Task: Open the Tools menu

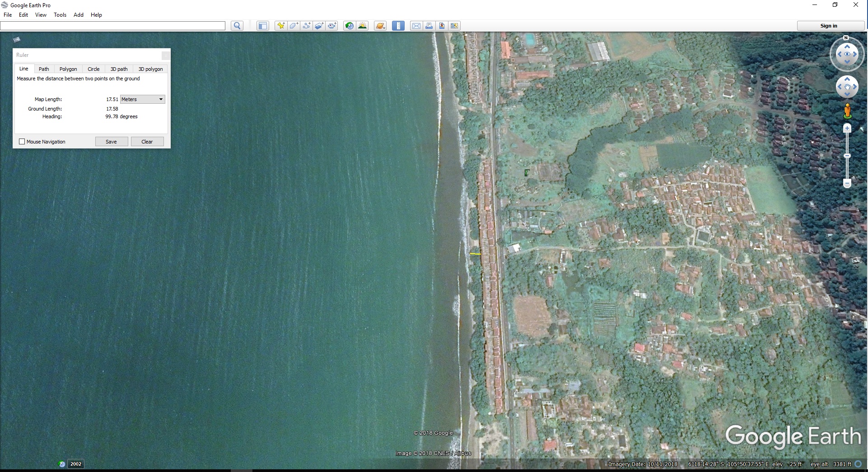Action: point(60,15)
